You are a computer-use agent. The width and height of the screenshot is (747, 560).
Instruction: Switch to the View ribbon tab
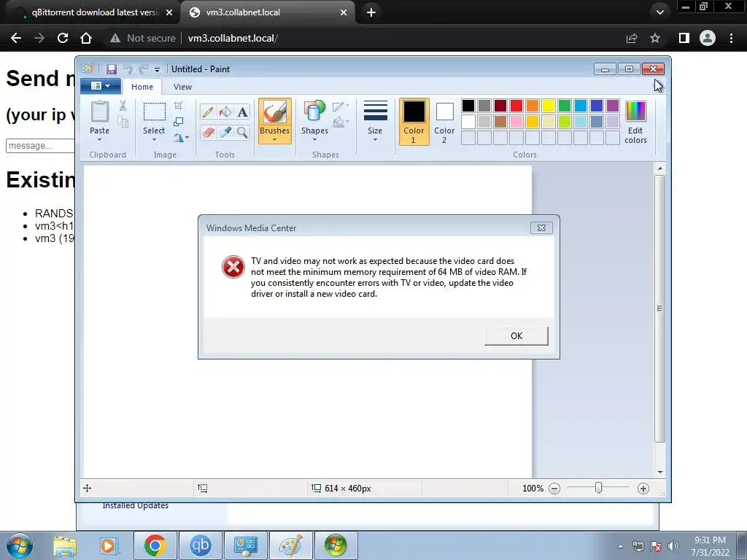(x=182, y=87)
